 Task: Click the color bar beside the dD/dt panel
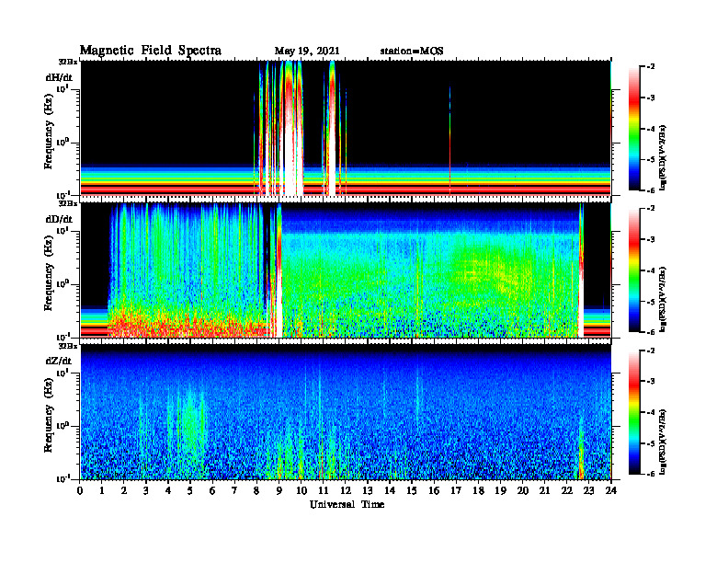point(633,270)
